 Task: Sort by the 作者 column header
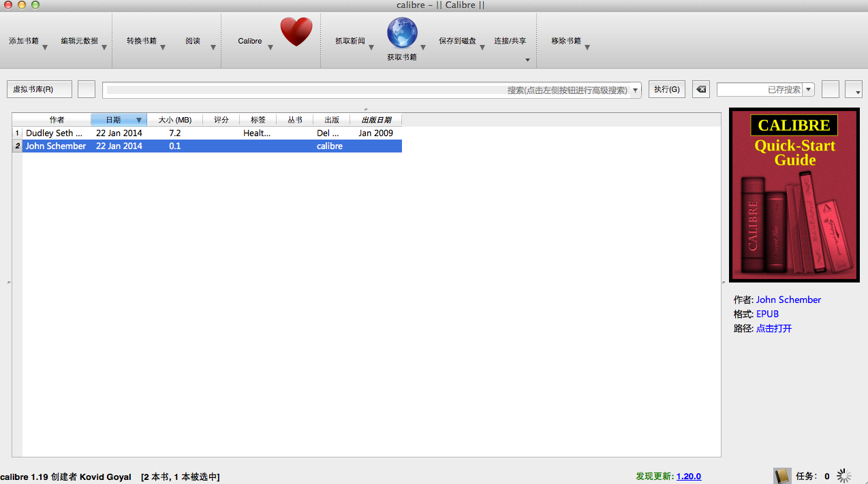point(57,120)
